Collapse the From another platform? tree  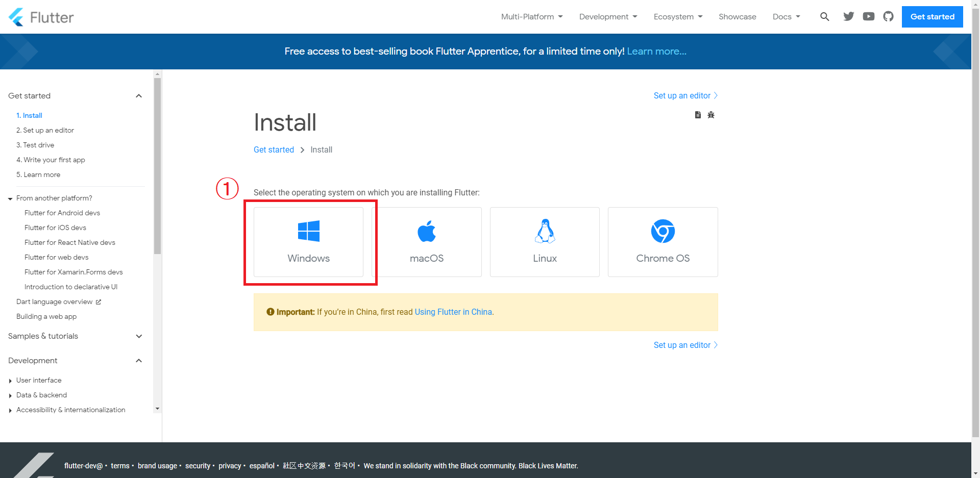pos(10,199)
